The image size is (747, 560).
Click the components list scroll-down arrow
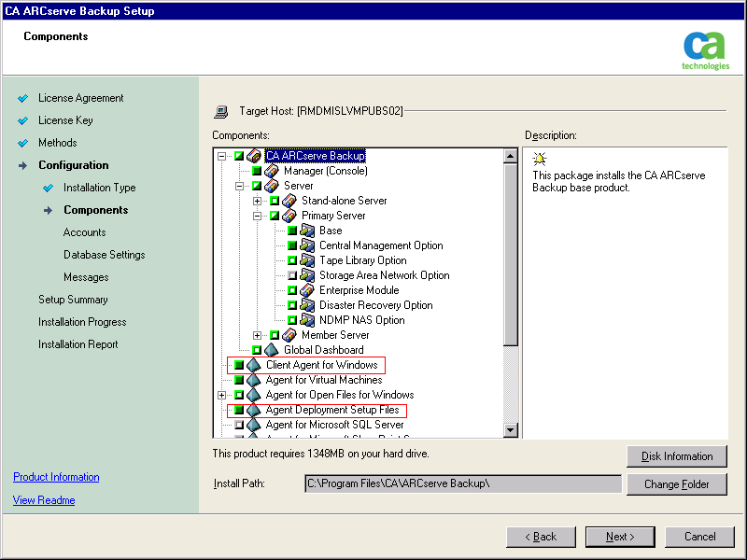click(x=511, y=429)
